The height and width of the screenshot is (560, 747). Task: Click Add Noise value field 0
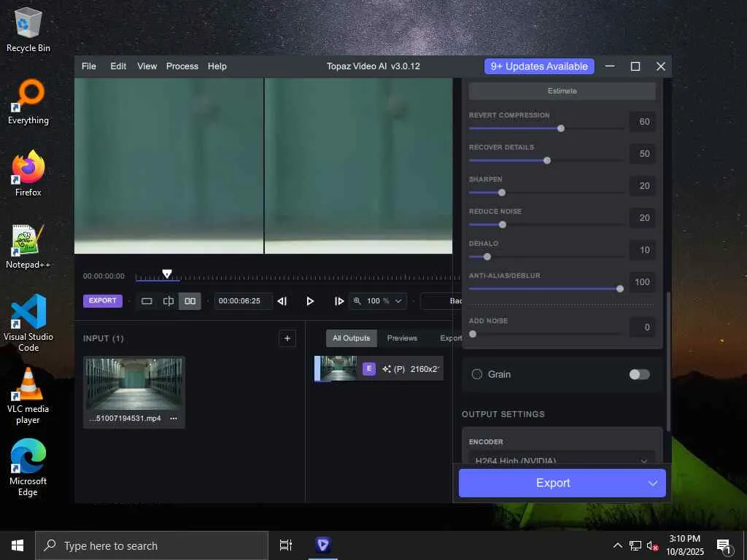642,327
